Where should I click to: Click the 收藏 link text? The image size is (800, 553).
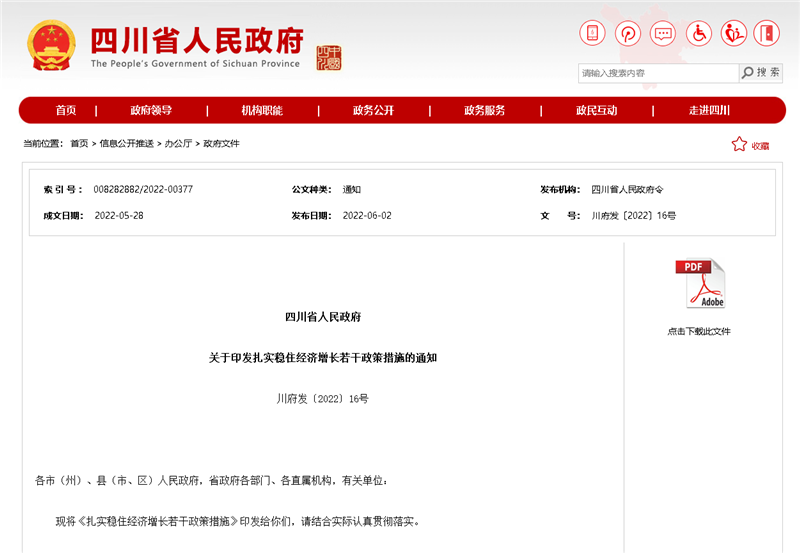[x=760, y=146]
